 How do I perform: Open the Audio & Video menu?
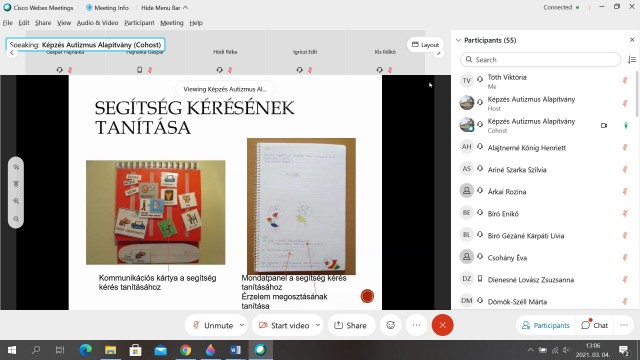[x=97, y=23]
